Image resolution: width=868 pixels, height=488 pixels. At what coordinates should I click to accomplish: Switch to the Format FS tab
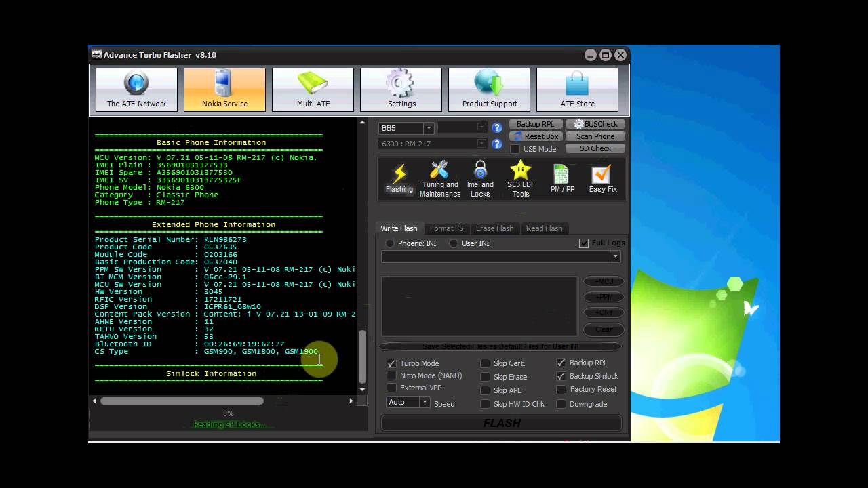click(x=446, y=228)
